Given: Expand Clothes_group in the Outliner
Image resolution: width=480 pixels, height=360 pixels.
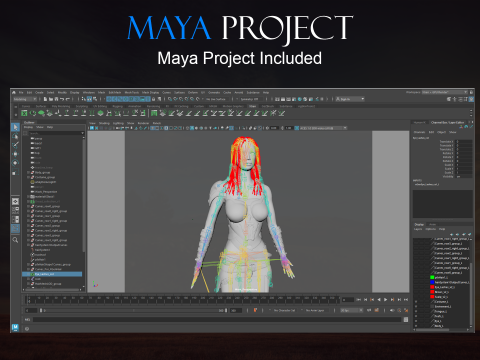Looking at the screenshot, I should [x=28, y=177].
